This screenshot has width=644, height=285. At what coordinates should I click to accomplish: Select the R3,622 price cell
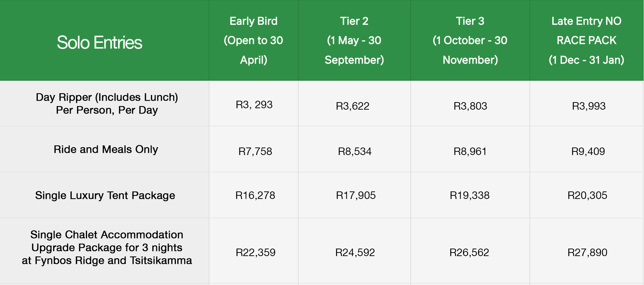point(353,106)
